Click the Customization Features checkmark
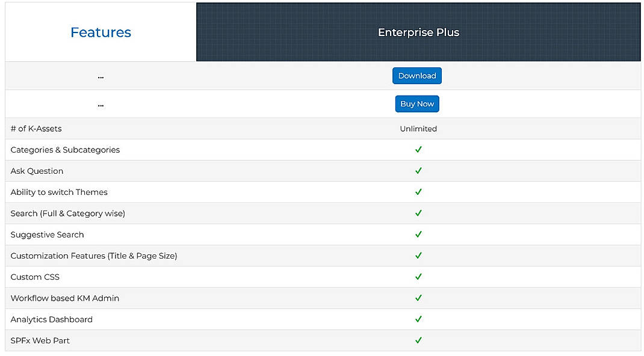This screenshot has width=644, height=356. click(418, 256)
